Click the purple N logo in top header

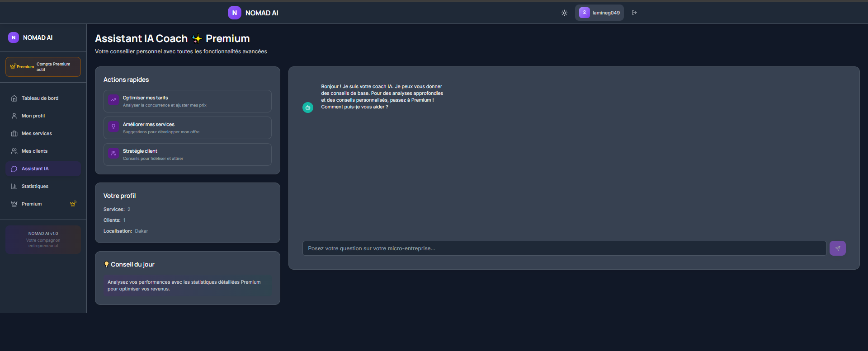[234, 13]
